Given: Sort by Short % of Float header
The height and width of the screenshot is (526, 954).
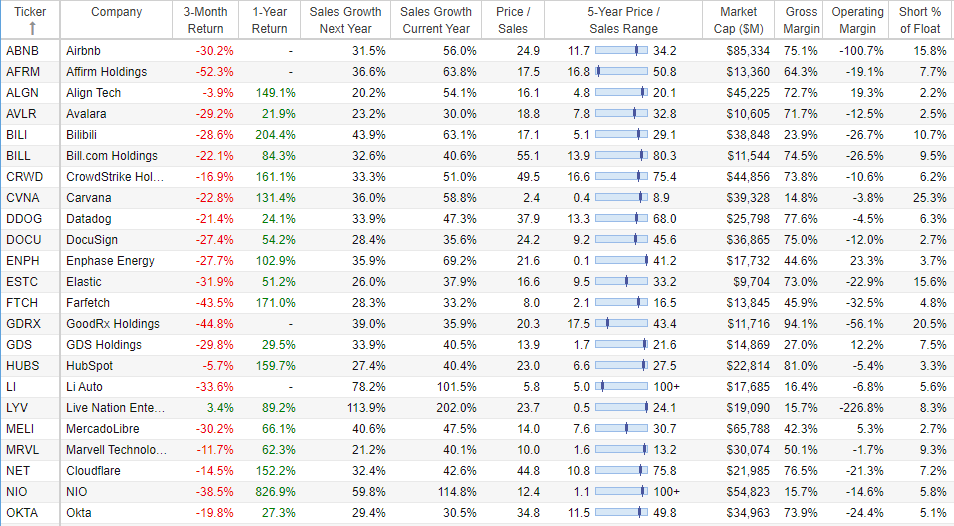Looking at the screenshot, I should 920,20.
